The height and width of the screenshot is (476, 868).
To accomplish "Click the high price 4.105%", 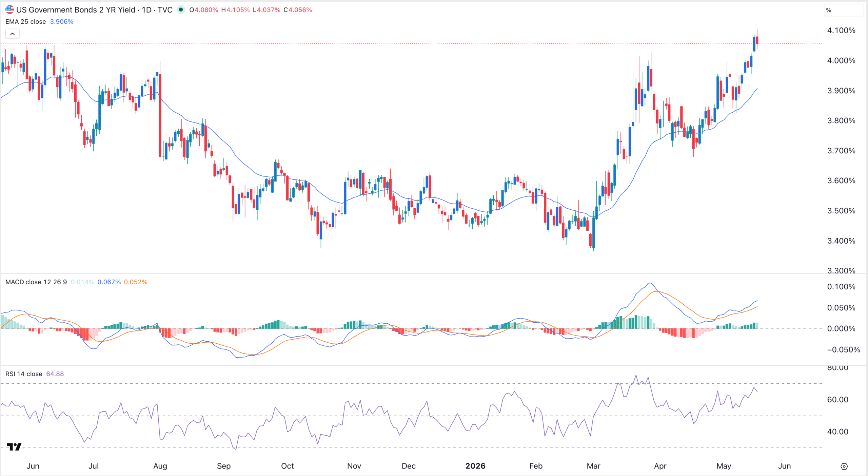I will click(238, 10).
